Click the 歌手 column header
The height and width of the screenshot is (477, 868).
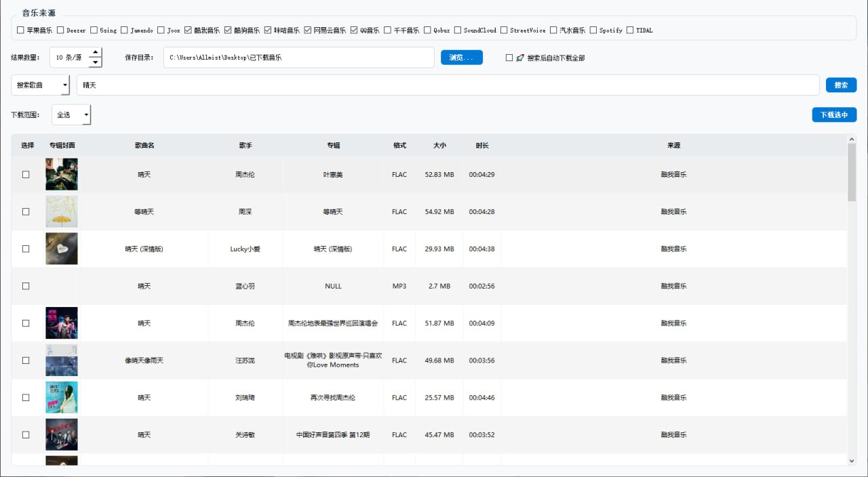pyautogui.click(x=245, y=145)
